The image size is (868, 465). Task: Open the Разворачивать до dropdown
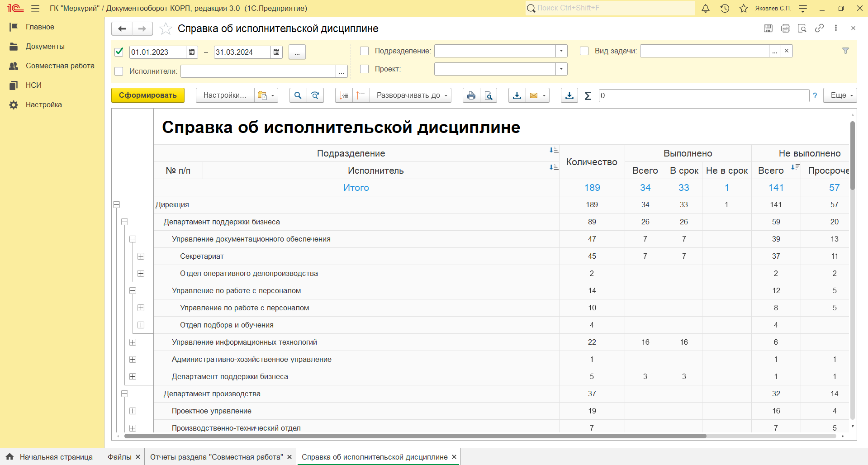(x=411, y=95)
